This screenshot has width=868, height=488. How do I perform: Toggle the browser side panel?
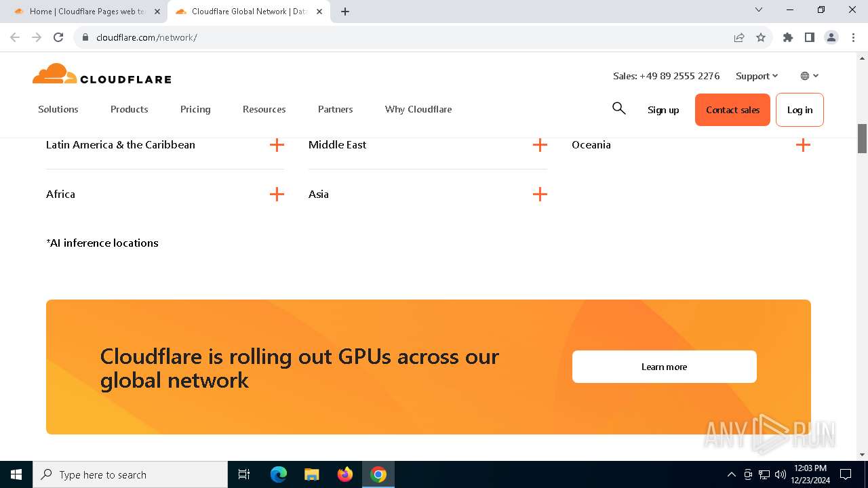pyautogui.click(x=810, y=37)
